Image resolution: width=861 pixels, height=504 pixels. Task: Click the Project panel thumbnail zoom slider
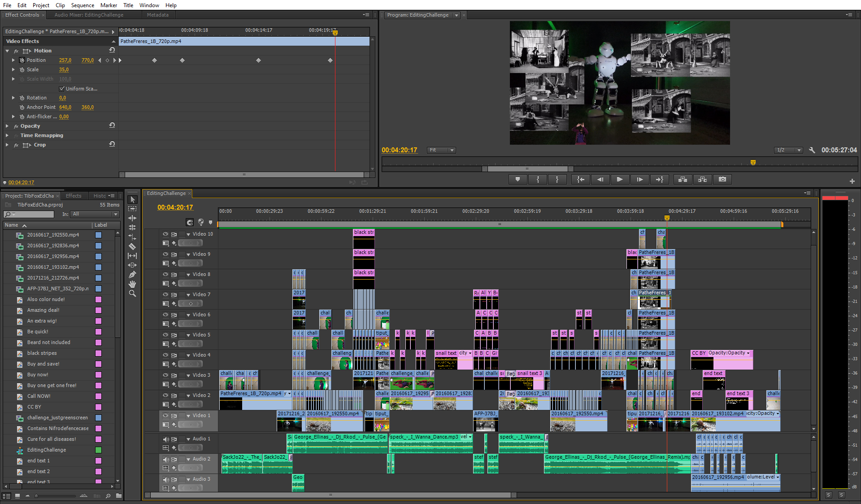point(55,496)
